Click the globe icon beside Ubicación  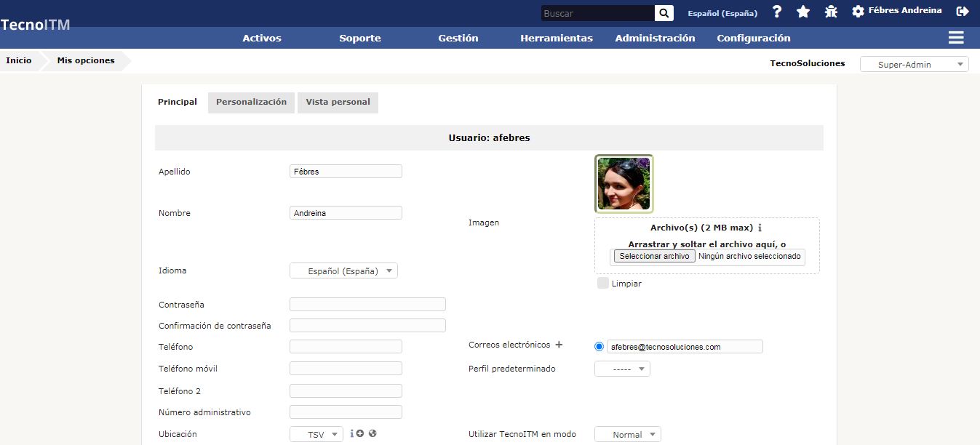pos(373,433)
